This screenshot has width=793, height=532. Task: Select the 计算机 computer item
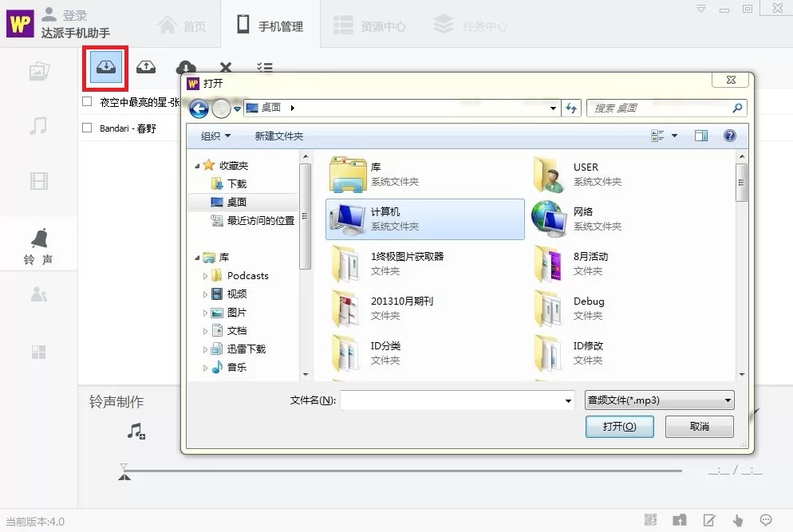point(424,219)
